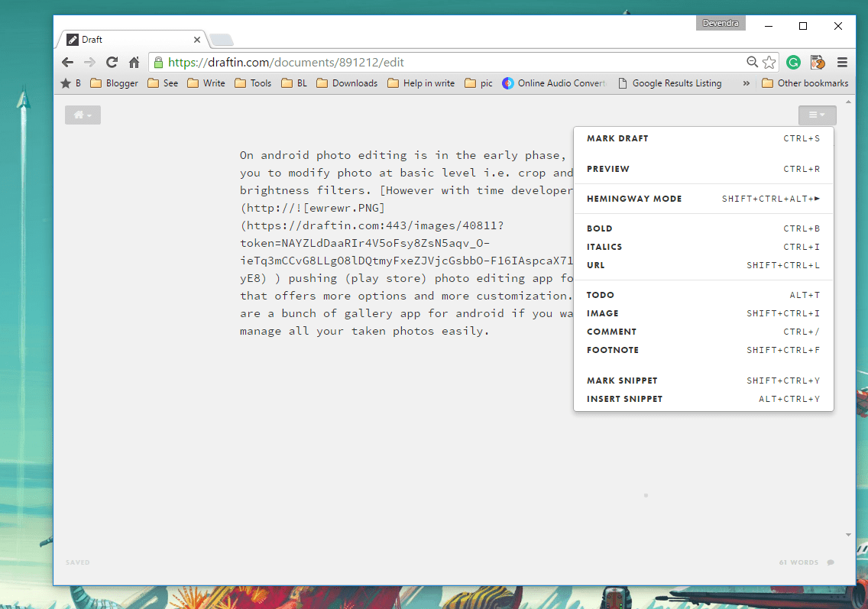Click the comment bubble icon by word count
868x609 pixels.
click(x=831, y=562)
